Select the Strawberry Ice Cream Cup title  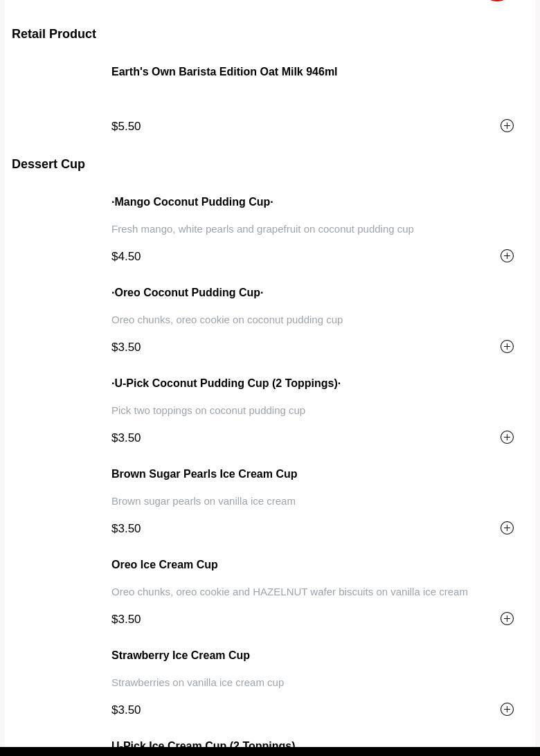coord(180,656)
